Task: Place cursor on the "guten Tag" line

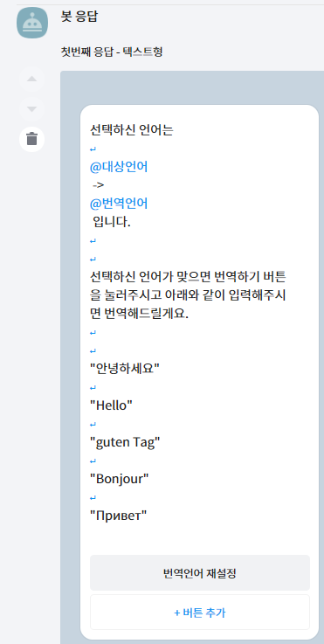Action: (125, 442)
